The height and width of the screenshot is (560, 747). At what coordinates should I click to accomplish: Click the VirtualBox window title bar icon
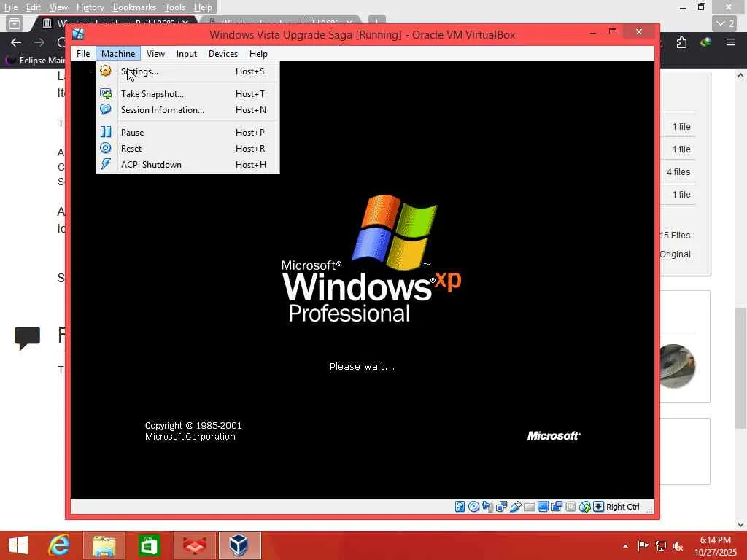click(x=79, y=34)
